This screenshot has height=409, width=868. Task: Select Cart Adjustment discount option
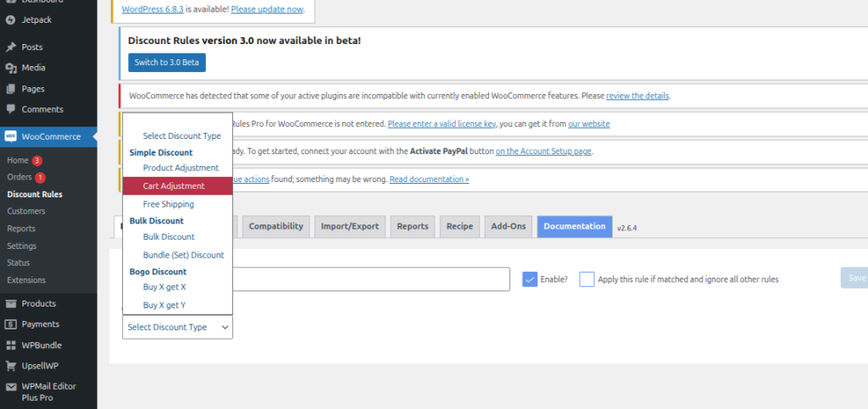[x=178, y=185]
